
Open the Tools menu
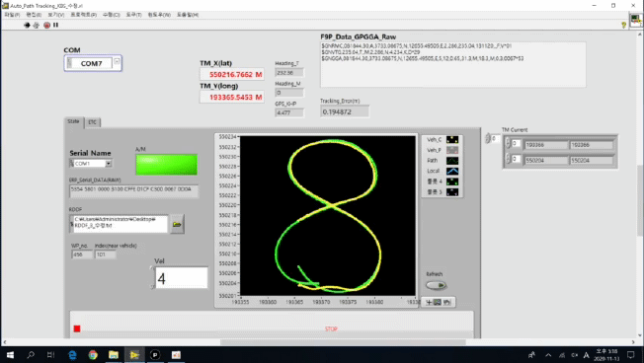coord(133,15)
